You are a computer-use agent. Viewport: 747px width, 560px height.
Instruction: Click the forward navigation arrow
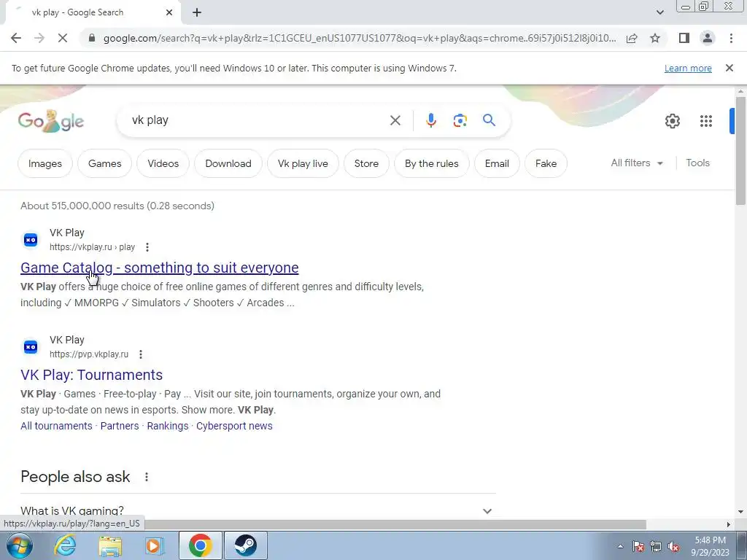point(39,38)
